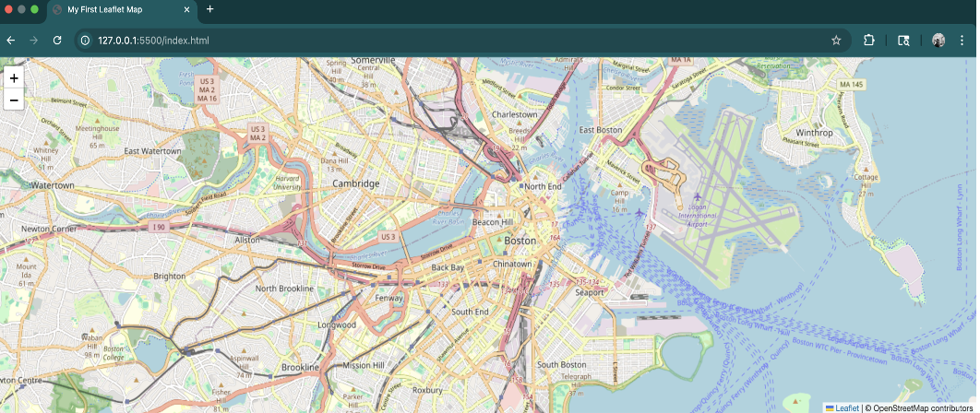The width and height of the screenshot is (980, 413).
Task: Reload the current page
Action: [57, 41]
